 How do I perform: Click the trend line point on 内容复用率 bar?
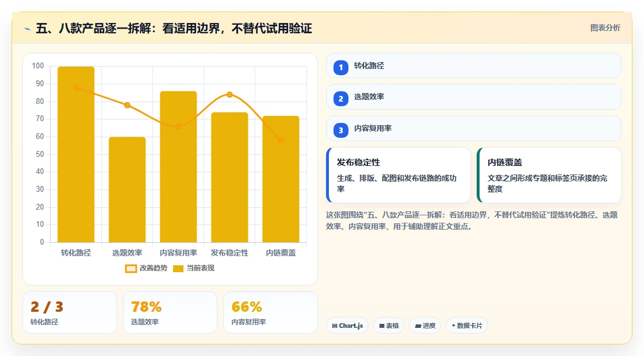pyautogui.click(x=178, y=126)
